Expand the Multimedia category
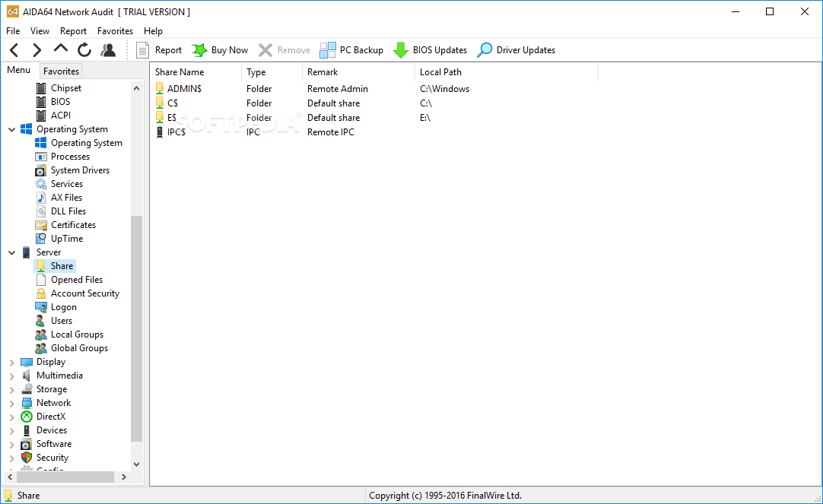The width and height of the screenshot is (823, 504). click(11, 376)
